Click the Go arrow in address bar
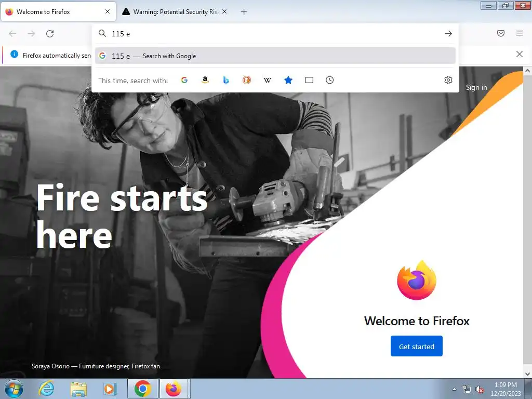The image size is (532, 399). pos(448,34)
